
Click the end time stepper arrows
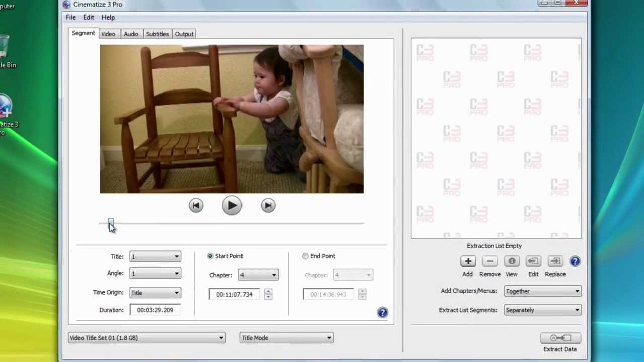click(362, 294)
